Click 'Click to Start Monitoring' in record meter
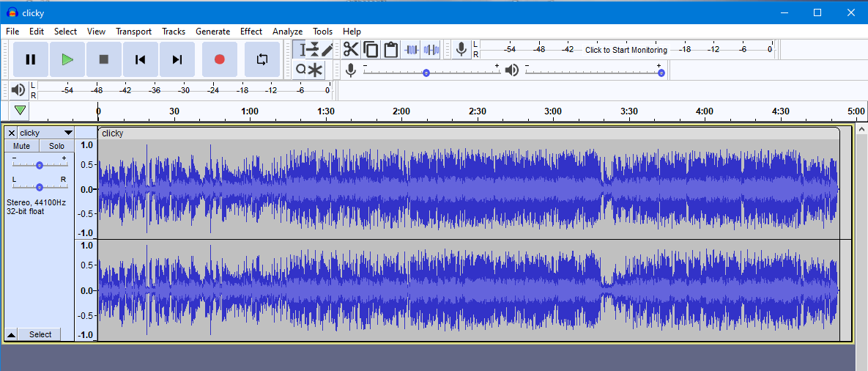This screenshot has height=371, width=868. coord(626,50)
